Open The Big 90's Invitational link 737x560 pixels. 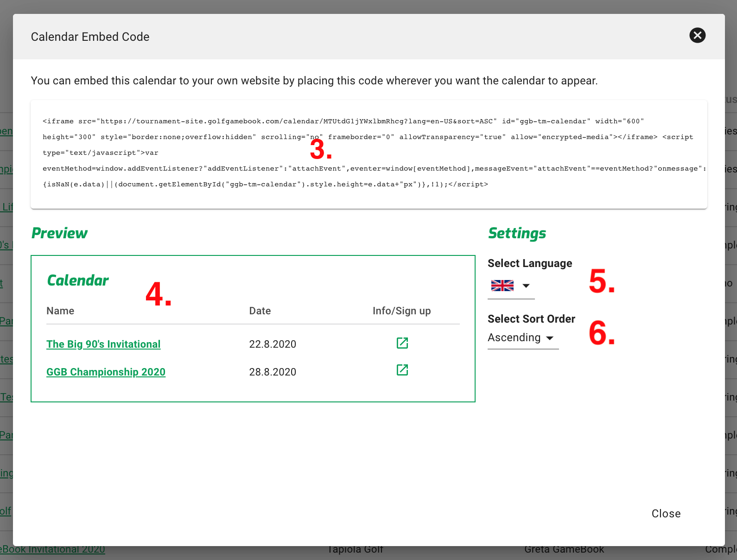coord(103,344)
